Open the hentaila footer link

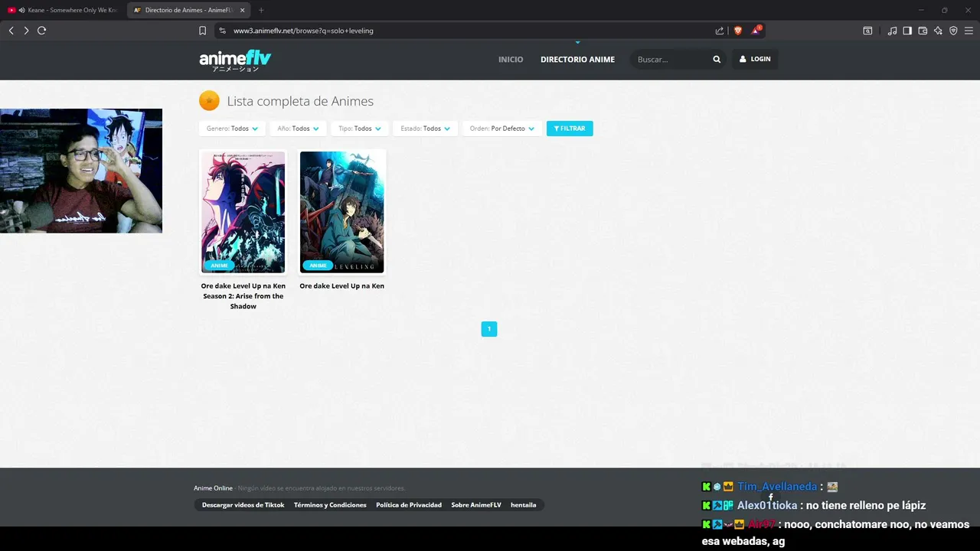coord(524,505)
